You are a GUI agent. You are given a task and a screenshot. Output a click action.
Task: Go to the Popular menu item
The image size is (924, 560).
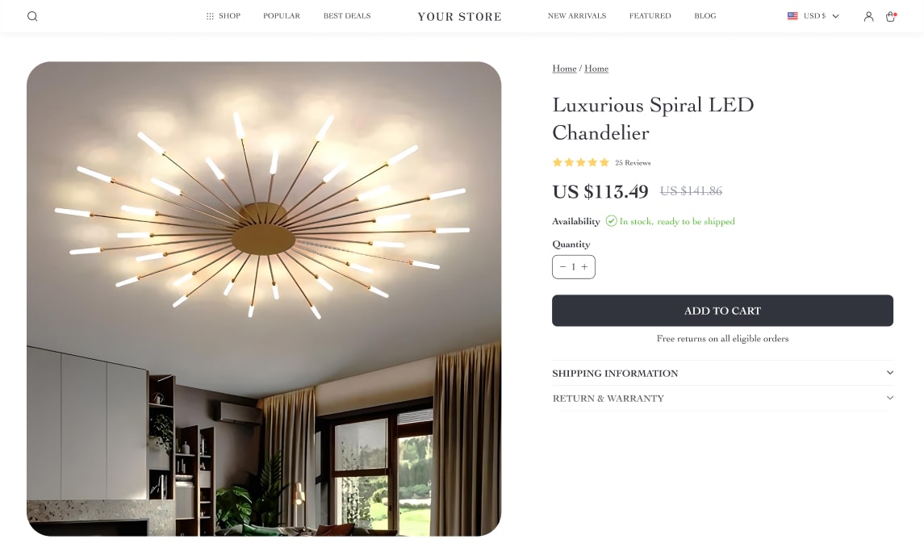click(282, 16)
